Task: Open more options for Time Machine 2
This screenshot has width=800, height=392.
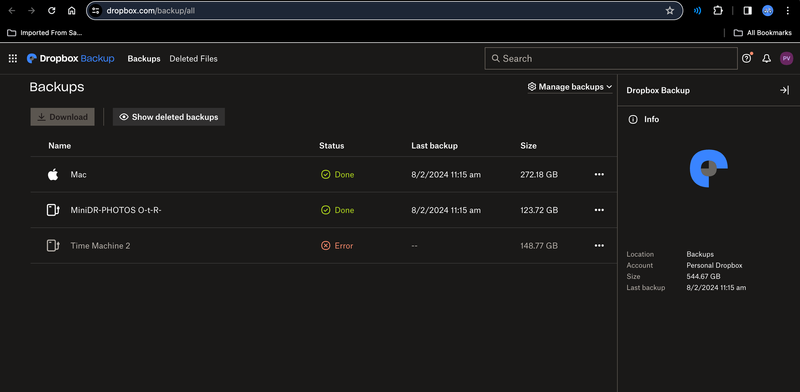Action: point(599,246)
